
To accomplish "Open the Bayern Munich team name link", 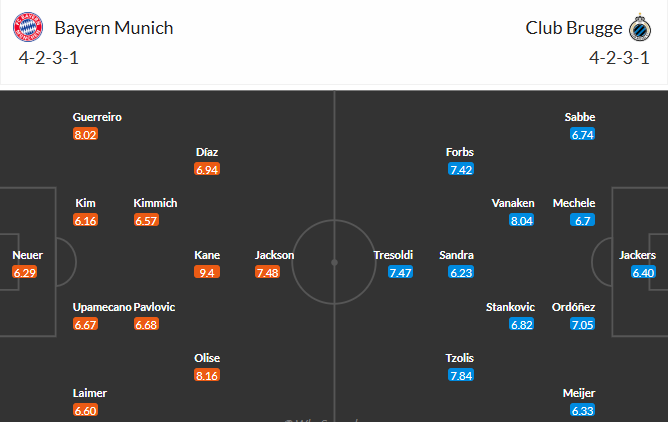I will pyautogui.click(x=114, y=28).
